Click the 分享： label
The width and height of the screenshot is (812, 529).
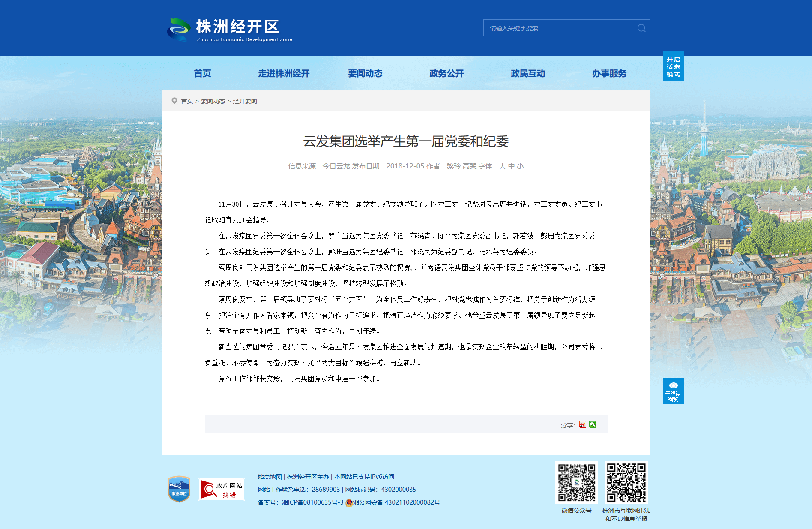tap(568, 425)
